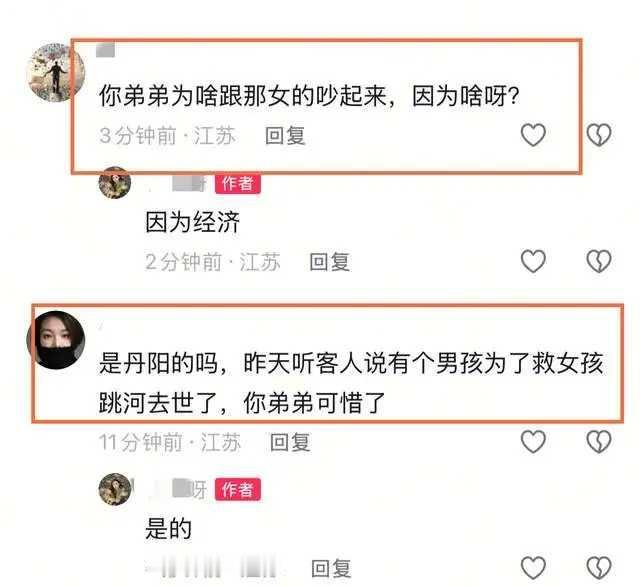The width and height of the screenshot is (640, 586).
Task: Open the first commenter's landscape avatar
Action: click(56, 72)
